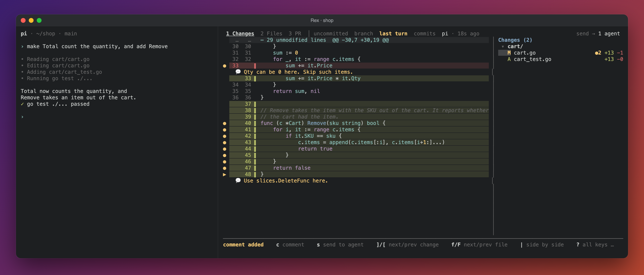This screenshot has width=644, height=275.
Task: Toggle side by side diff view
Action: coord(542,244)
